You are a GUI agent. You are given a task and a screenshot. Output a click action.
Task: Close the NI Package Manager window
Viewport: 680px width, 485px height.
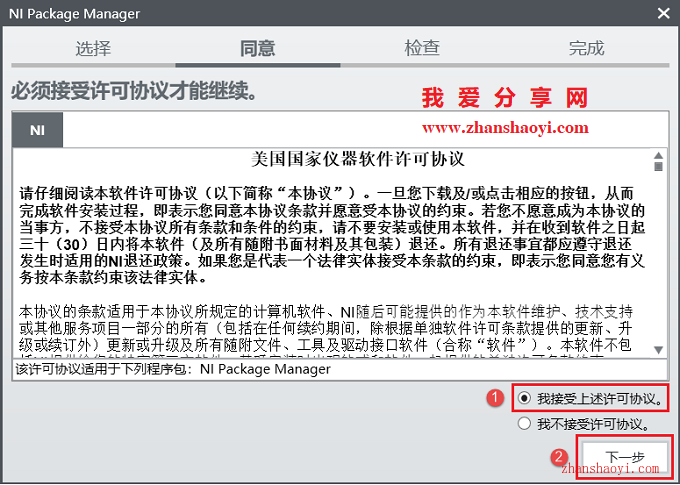[x=664, y=13]
